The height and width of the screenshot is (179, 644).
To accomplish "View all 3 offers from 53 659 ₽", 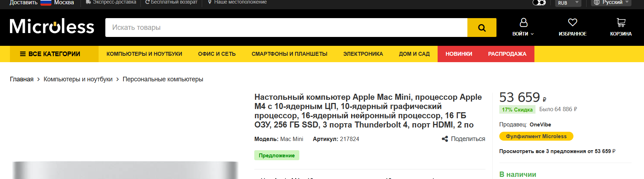I will pos(557,151).
